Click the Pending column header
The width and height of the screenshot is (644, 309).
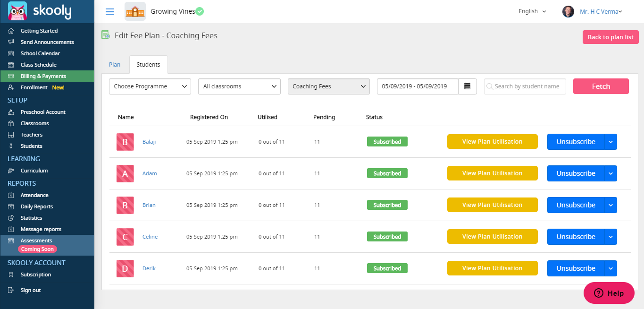[x=324, y=117]
